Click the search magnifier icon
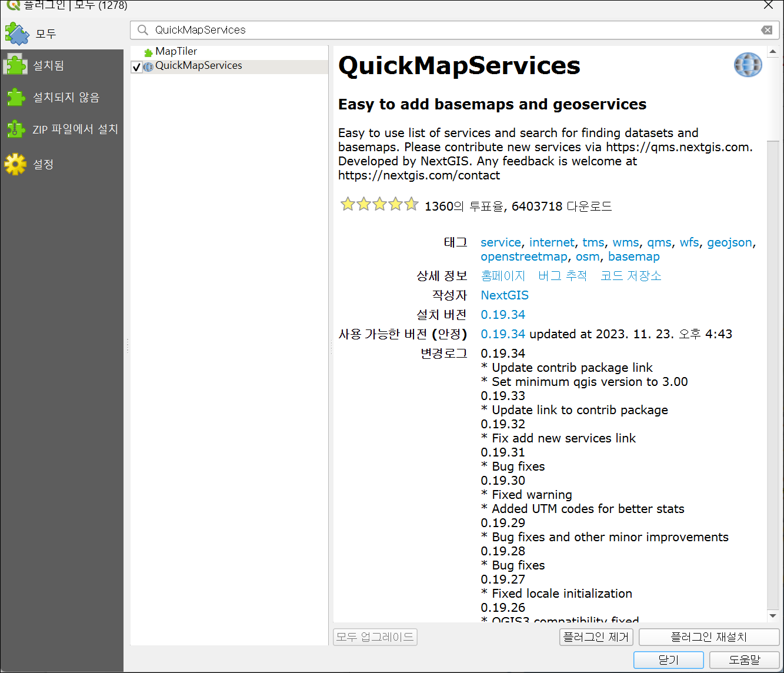 coord(142,30)
